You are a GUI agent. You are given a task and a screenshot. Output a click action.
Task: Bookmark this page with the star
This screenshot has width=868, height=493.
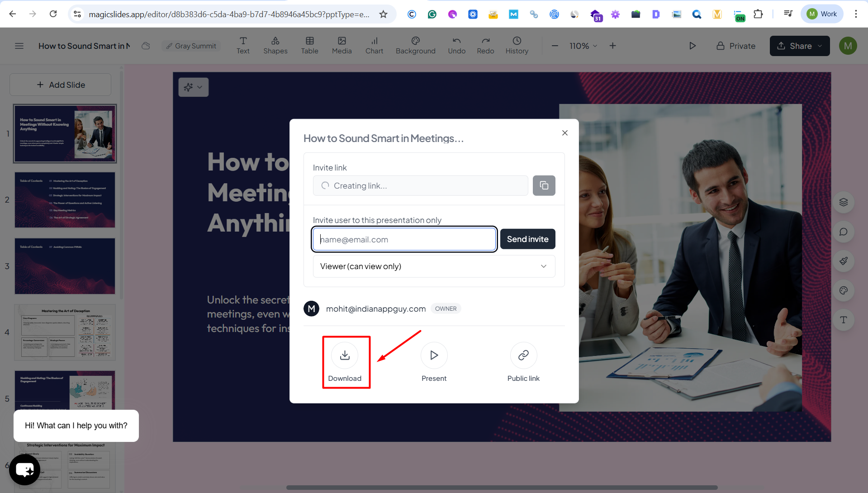(x=383, y=14)
